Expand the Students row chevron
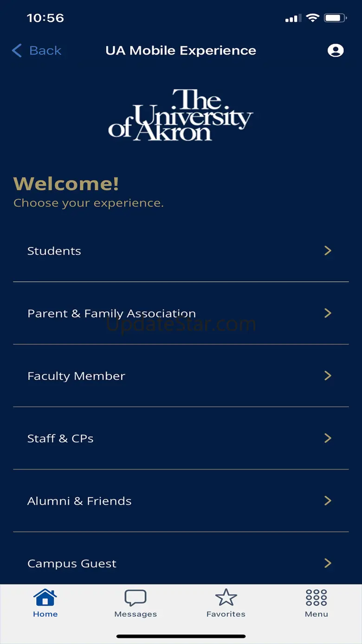362x644 pixels. pyautogui.click(x=328, y=251)
